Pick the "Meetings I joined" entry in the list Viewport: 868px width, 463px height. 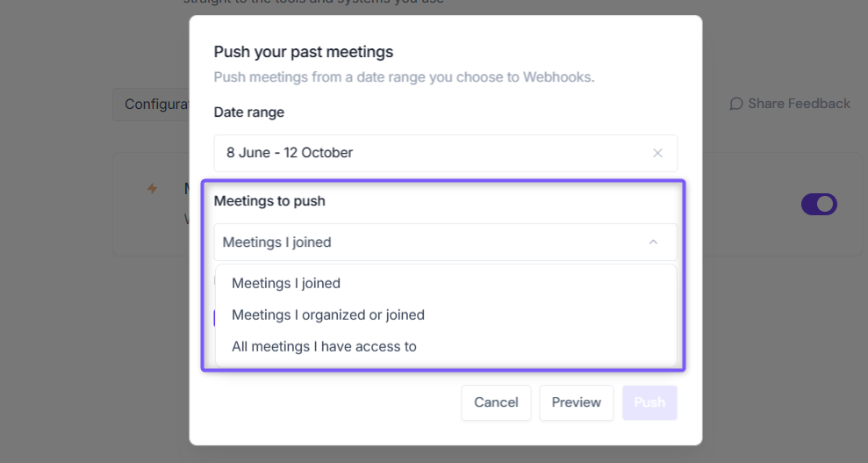click(285, 283)
